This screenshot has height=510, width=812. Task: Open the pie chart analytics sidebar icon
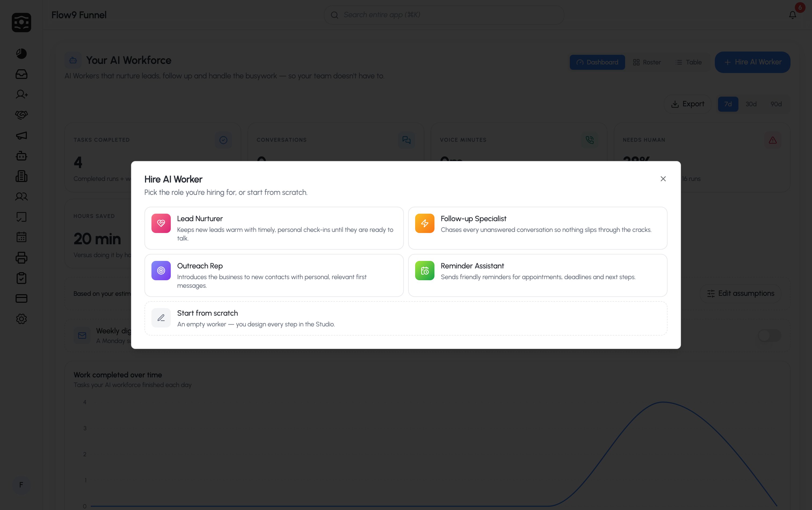[x=21, y=54]
